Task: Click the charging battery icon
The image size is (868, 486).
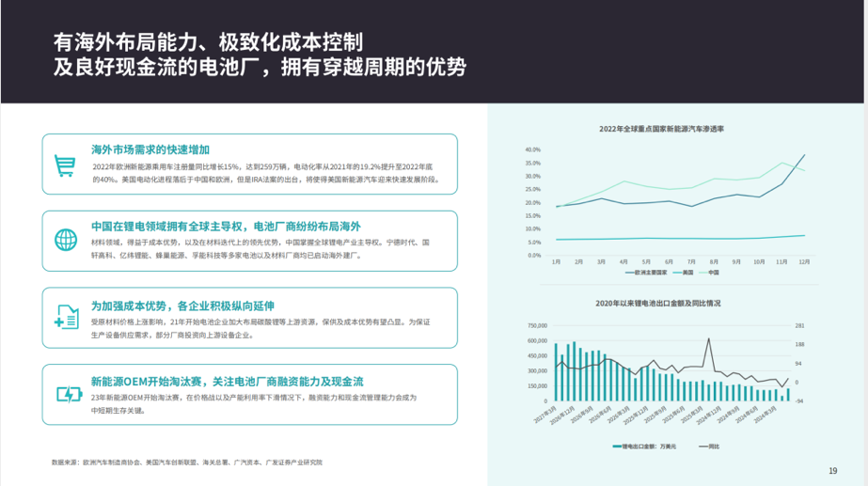Action: tap(68, 394)
